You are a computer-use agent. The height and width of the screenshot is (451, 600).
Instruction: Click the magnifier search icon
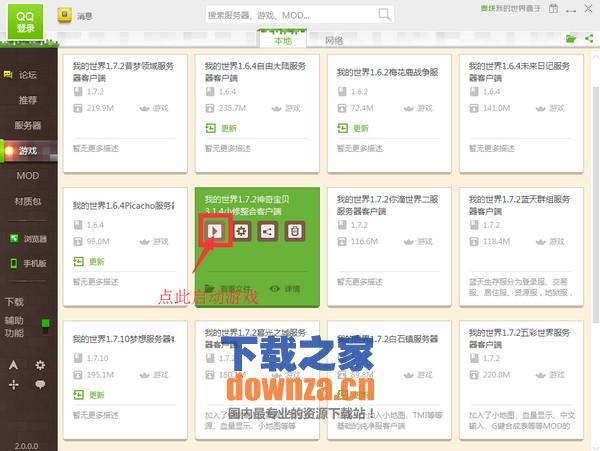click(384, 15)
